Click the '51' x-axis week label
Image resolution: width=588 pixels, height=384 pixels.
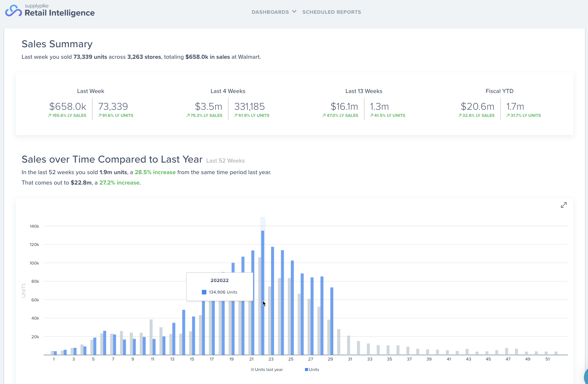547,359
